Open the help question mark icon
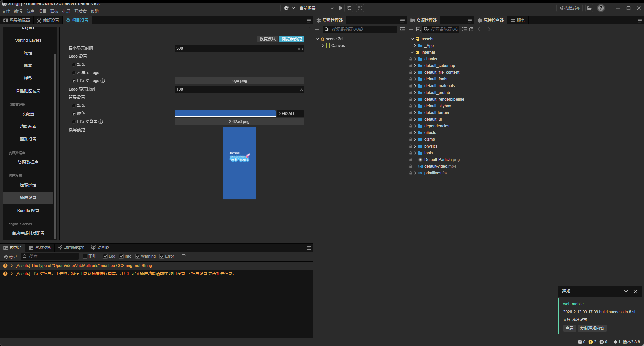This screenshot has width=644, height=346. [601, 8]
